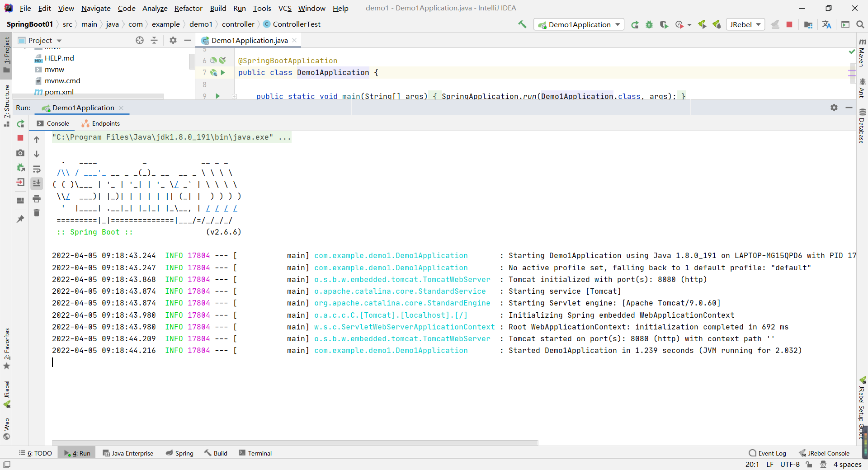Click the Build Project hammer icon
Screen dimensions: 868x470
tap(522, 24)
